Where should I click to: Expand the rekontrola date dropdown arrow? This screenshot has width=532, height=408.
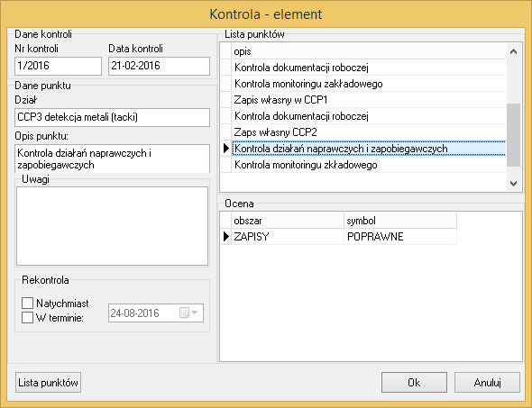tap(195, 313)
